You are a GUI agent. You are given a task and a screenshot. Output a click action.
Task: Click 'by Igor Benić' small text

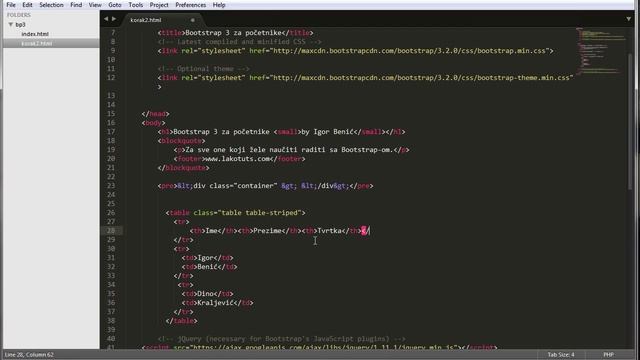(327, 132)
